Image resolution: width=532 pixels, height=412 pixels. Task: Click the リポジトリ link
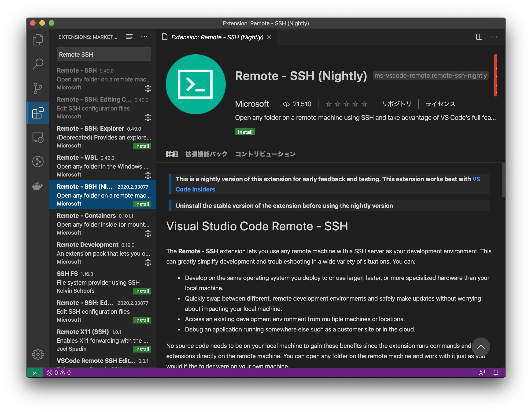pyautogui.click(x=396, y=104)
